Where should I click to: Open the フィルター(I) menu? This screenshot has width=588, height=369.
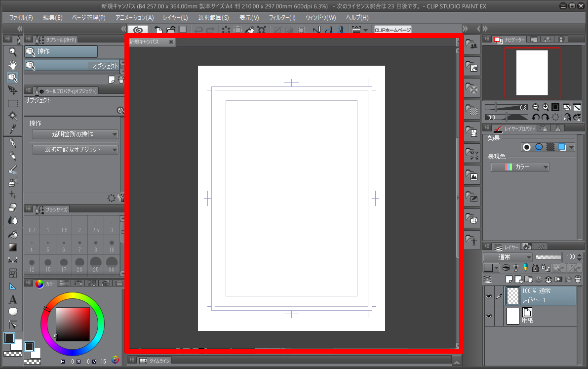(282, 18)
